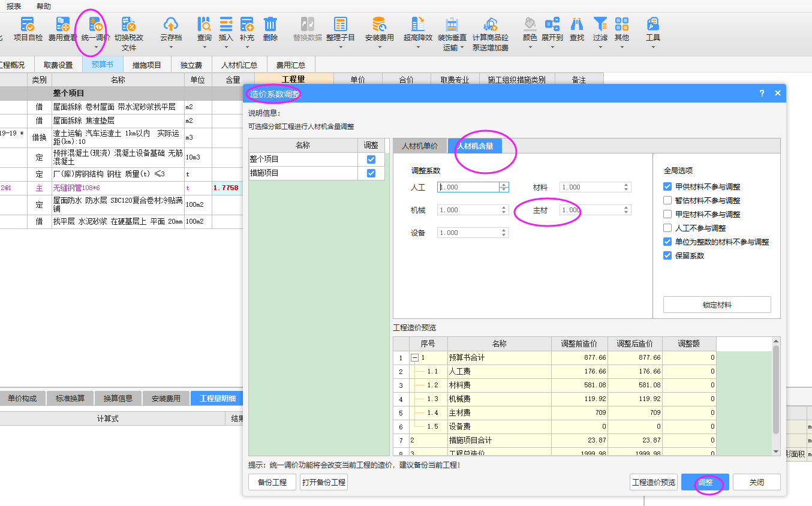The image size is (812, 506).
Task: Switch to the 人材机汇总 tab
Action: [x=239, y=65]
